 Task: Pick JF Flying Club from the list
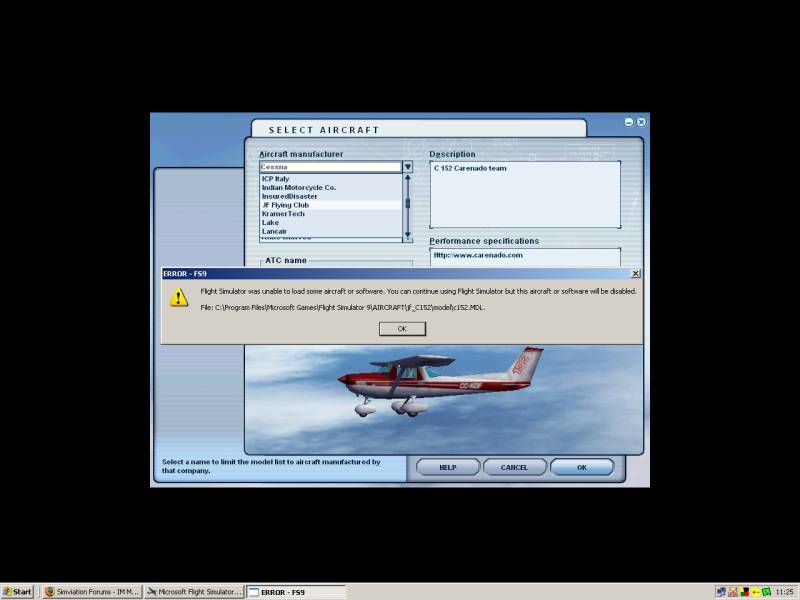click(285, 205)
